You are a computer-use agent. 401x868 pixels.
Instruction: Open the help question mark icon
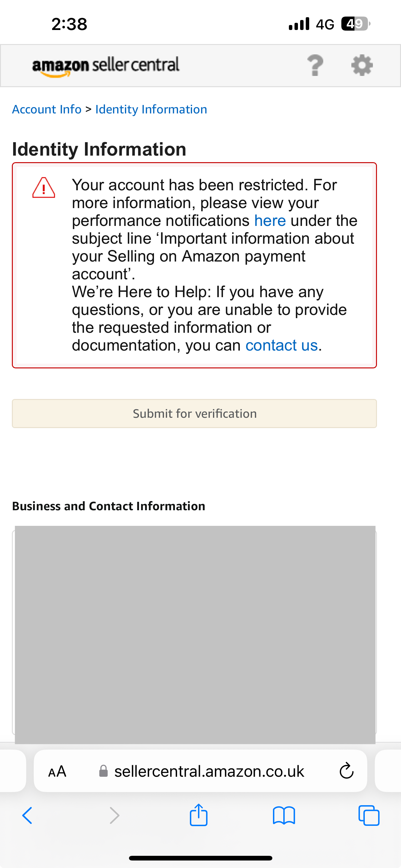(x=315, y=65)
